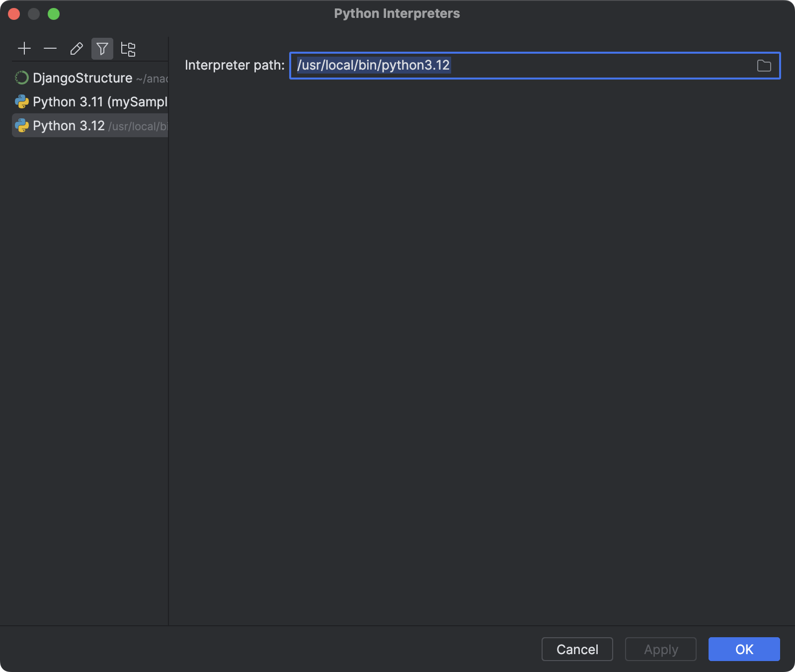Screen dimensions: 795x672
Task: Switch to grouped tree view of interpreters
Action: tap(128, 48)
